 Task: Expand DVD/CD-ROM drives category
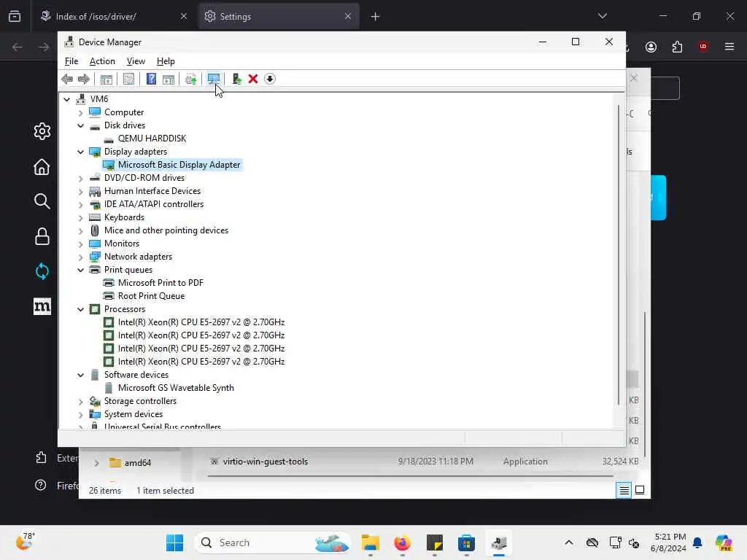(x=80, y=178)
